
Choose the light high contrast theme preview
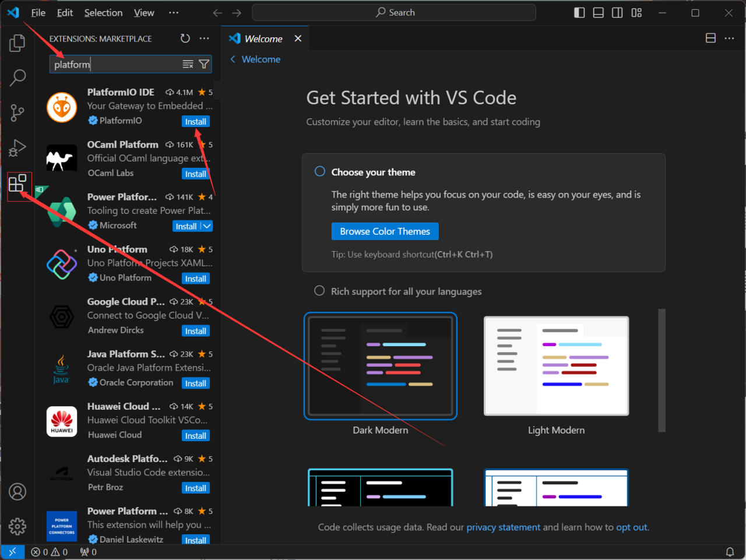point(557,488)
